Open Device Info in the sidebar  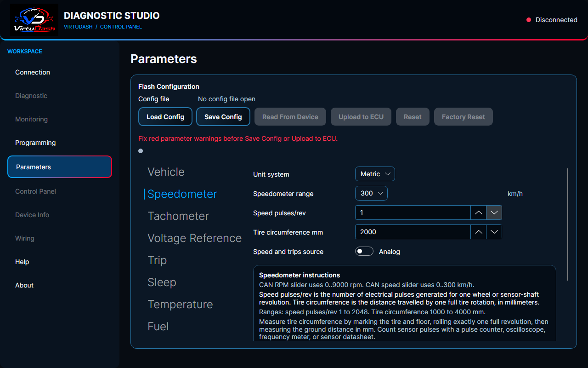[x=60, y=215]
